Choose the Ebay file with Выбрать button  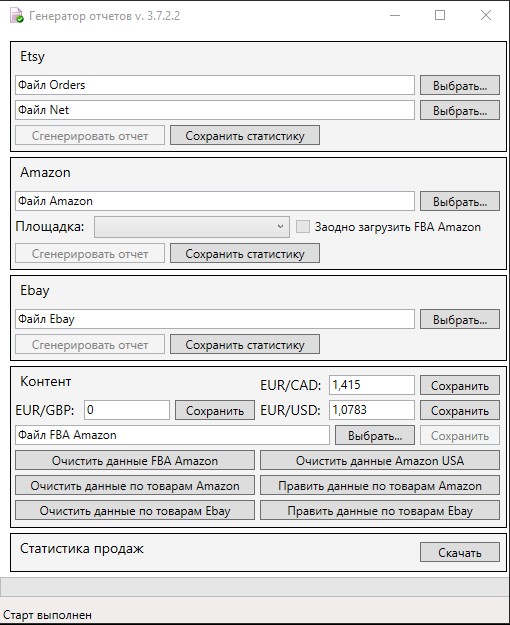pos(460,319)
